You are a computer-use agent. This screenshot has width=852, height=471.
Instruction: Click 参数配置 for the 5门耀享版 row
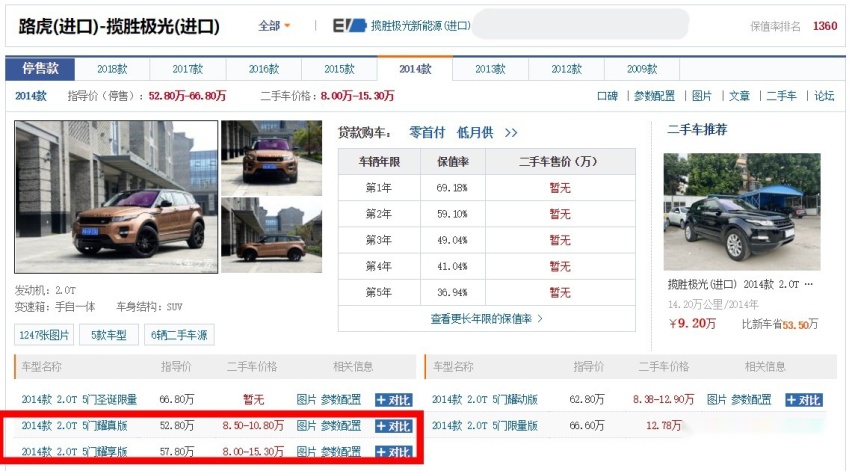coord(341,452)
